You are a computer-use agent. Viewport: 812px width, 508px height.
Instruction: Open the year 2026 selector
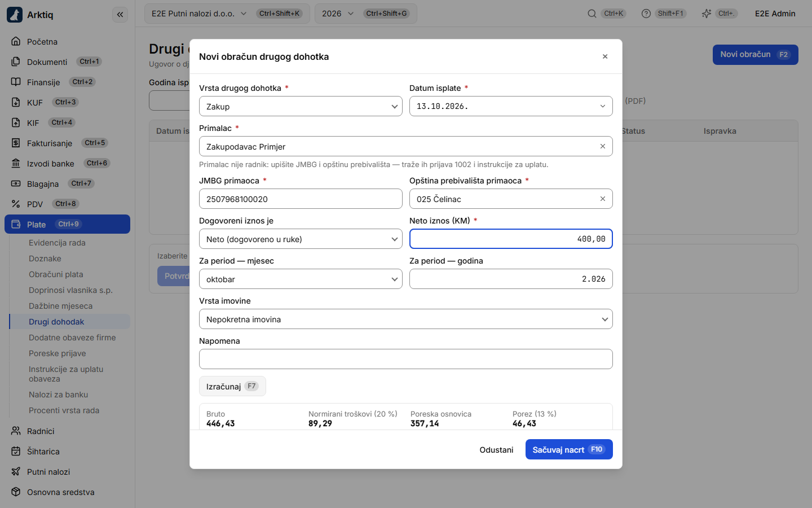[366, 14]
